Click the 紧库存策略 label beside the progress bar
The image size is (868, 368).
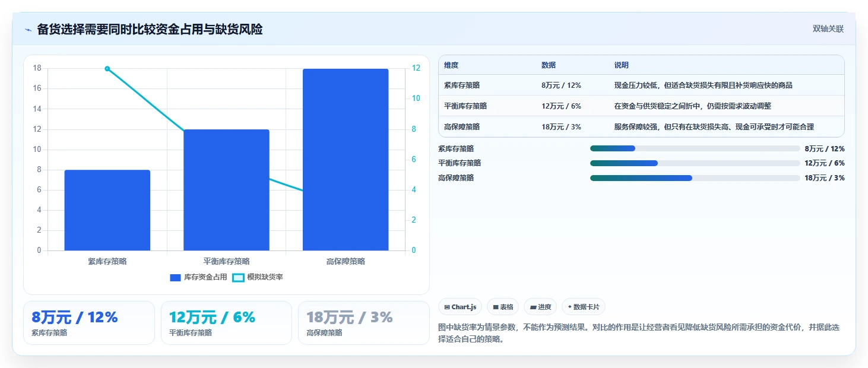(x=456, y=148)
